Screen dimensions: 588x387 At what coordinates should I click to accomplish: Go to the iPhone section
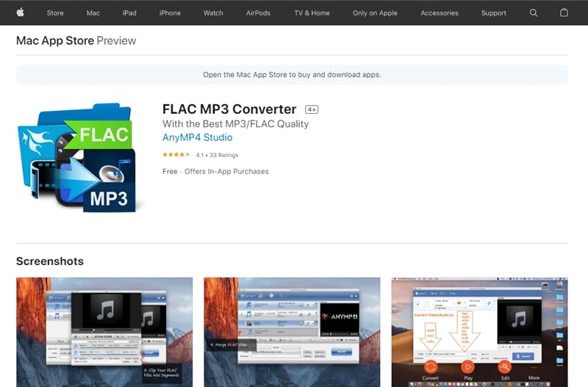coord(170,12)
